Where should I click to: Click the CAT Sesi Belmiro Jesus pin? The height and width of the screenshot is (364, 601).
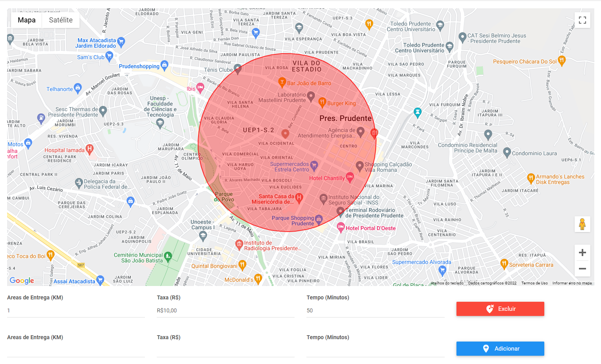pos(463,37)
